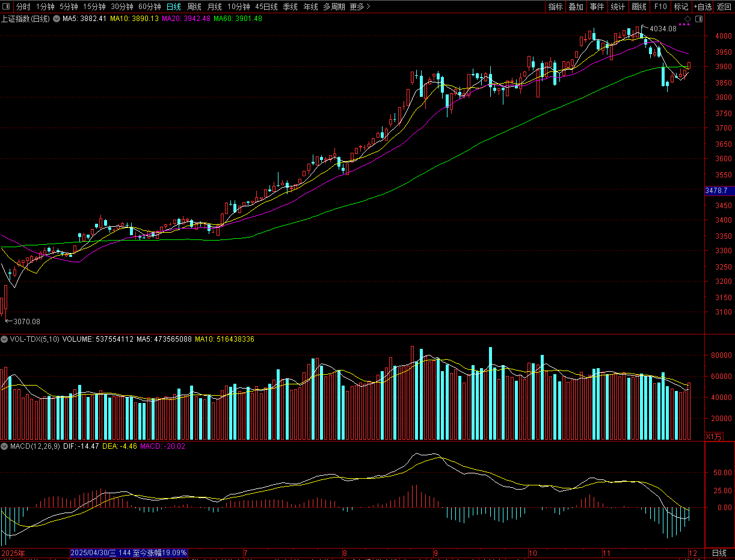Select the 分时 intraday view
Image resolution: width=735 pixels, height=560 pixels.
click(23, 7)
